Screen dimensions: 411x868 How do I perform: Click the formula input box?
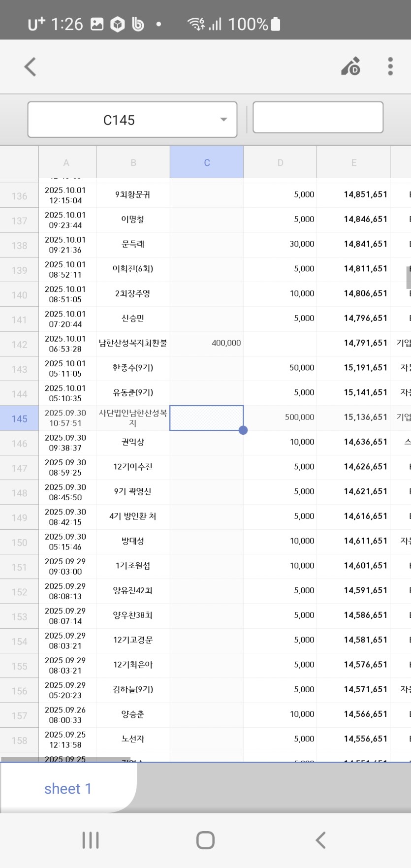pyautogui.click(x=317, y=117)
